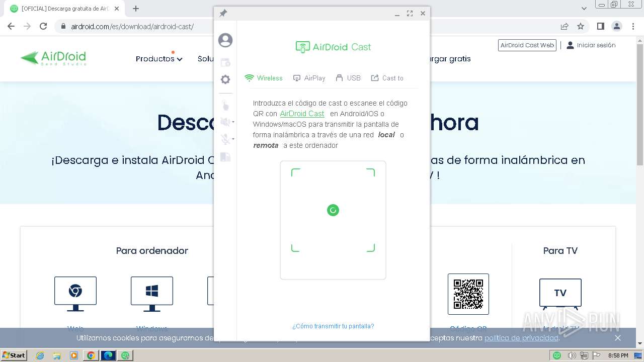Expand the speaker options dropdown arrow

[x=233, y=122]
